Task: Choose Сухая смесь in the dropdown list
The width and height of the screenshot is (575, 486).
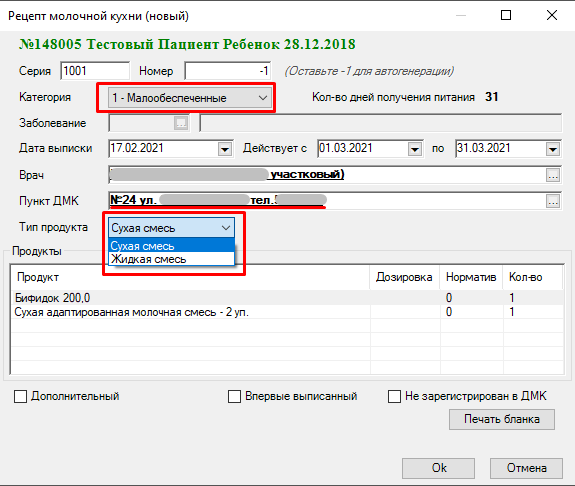Action: tap(171, 246)
